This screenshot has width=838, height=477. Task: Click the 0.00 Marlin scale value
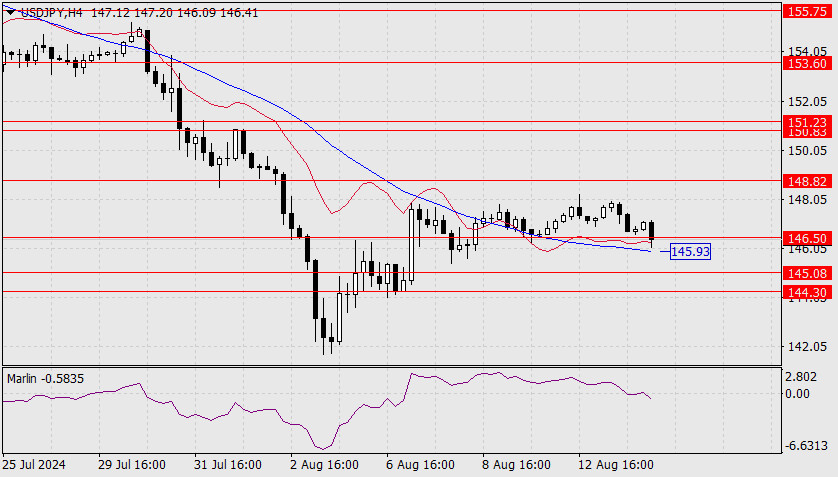pyautogui.click(x=798, y=394)
